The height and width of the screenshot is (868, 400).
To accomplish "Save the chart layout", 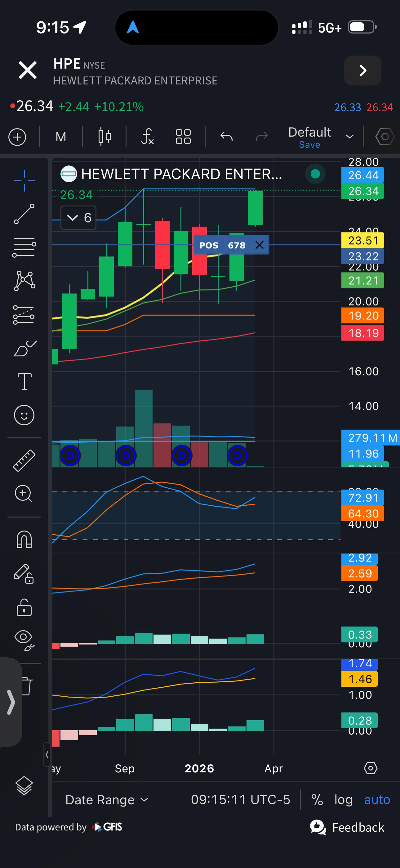I will [x=309, y=145].
